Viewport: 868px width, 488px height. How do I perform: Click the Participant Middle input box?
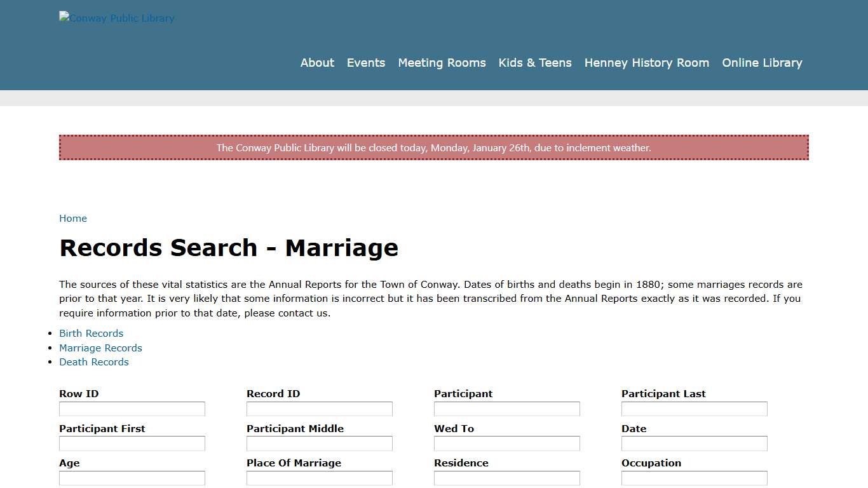point(319,443)
